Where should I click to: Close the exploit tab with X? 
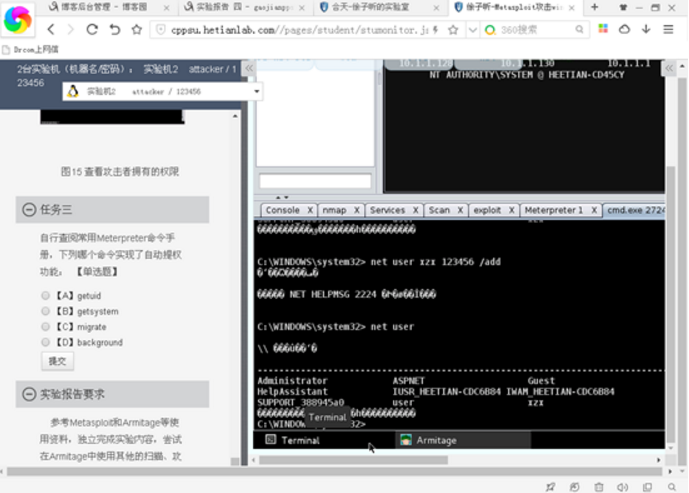pyautogui.click(x=511, y=210)
